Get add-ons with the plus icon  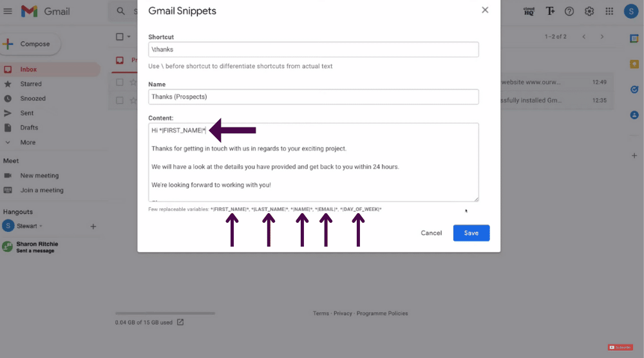click(x=634, y=156)
